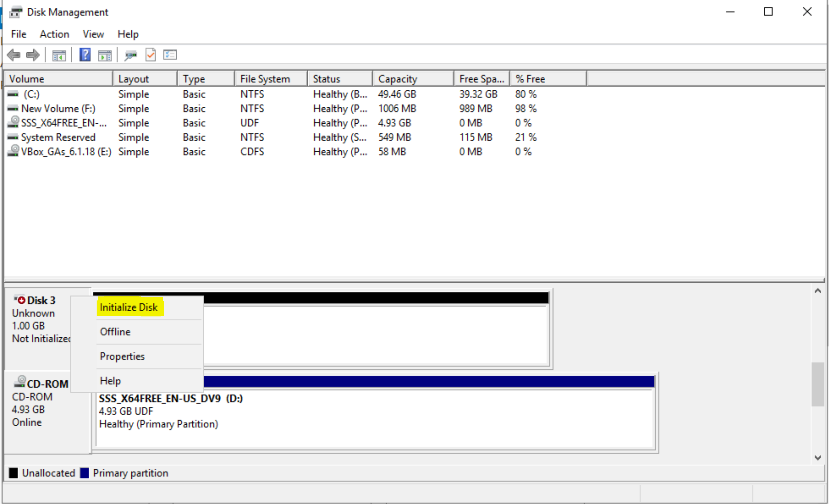Click the UDF file system cell
Image resolution: width=829 pixels, height=504 pixels.
pyautogui.click(x=250, y=123)
